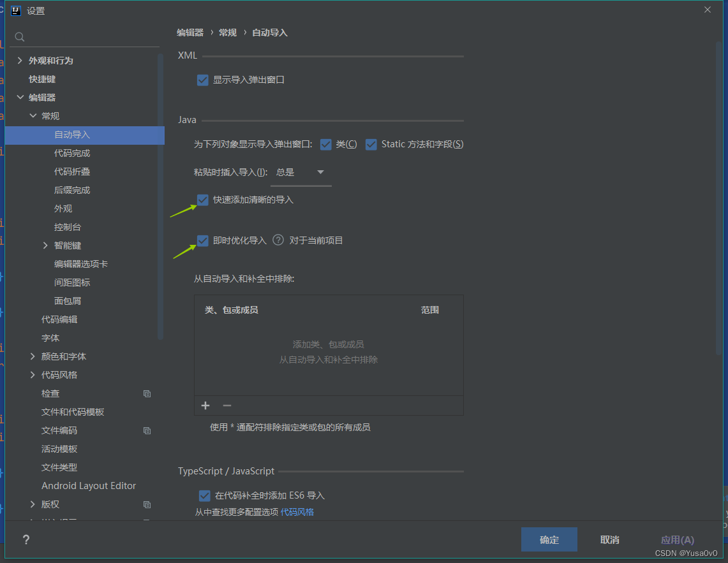Click the copy icon beside 版权
Viewport: 728px width, 563px height.
(147, 504)
